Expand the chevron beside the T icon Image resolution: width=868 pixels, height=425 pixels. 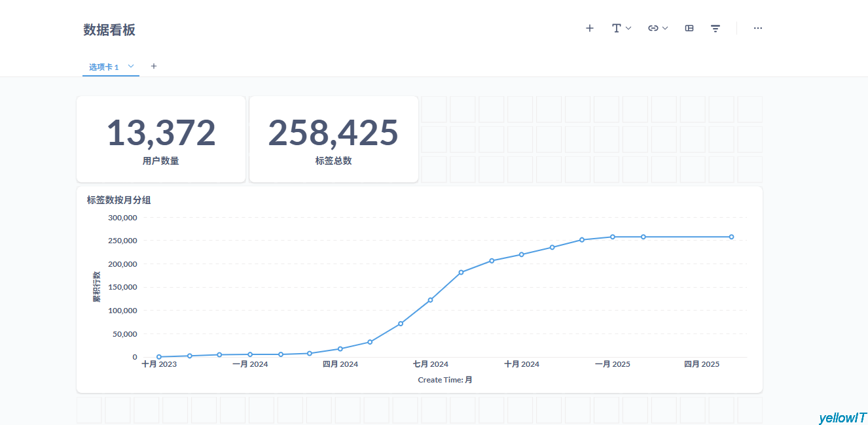point(628,28)
